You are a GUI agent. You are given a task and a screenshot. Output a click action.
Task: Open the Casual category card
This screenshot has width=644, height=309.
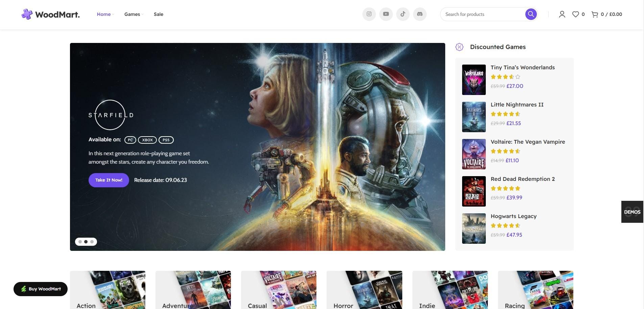279,290
